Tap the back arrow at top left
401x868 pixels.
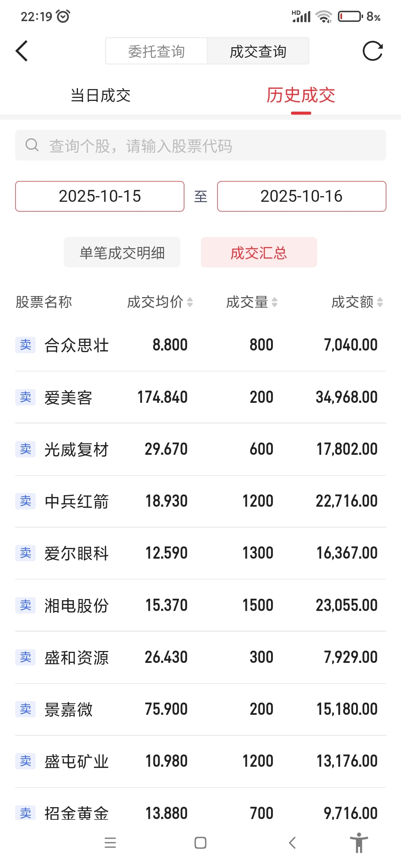tap(22, 51)
